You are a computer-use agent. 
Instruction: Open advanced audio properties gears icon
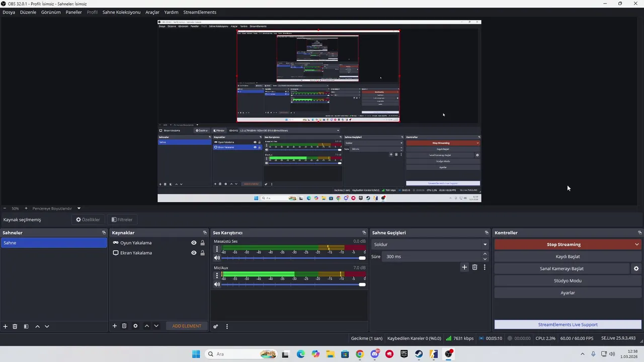(x=216, y=326)
